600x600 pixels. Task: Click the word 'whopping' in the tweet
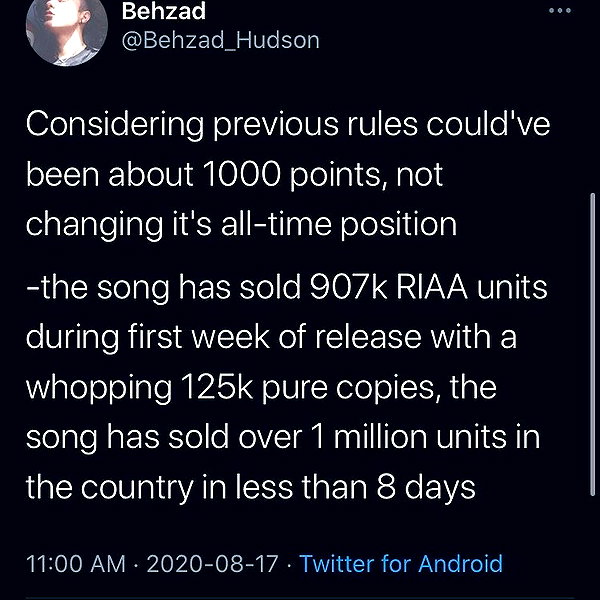99,387
